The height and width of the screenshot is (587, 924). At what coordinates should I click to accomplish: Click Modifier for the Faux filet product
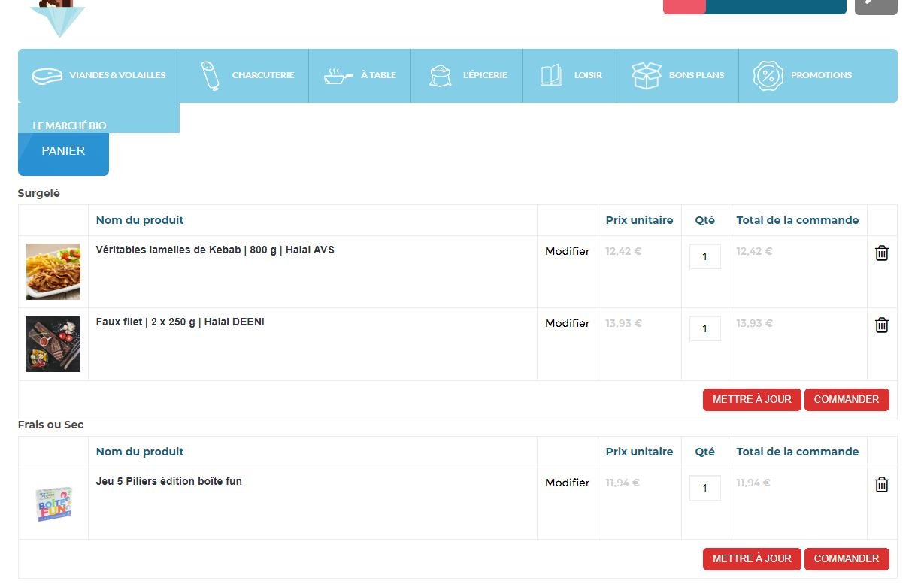(567, 323)
